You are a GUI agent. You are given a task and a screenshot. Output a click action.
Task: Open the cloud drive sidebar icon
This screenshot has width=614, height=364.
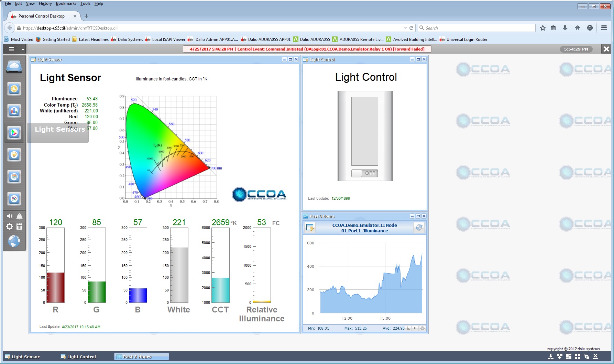tap(14, 67)
